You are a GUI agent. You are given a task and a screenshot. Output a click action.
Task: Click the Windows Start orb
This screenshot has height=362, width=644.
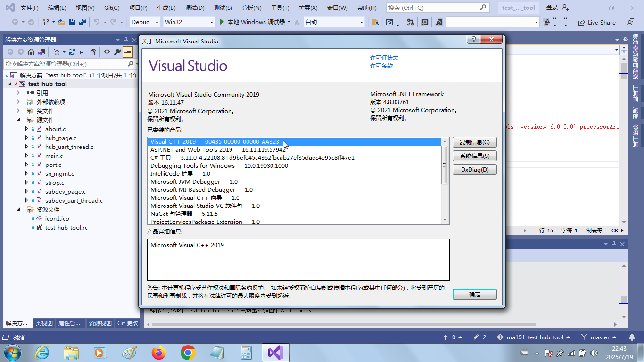click(12, 353)
